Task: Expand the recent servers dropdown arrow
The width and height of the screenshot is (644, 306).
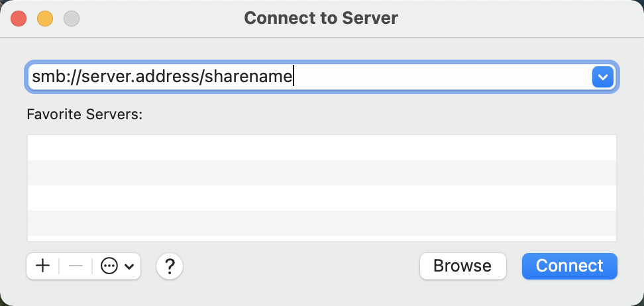Action: (x=602, y=77)
